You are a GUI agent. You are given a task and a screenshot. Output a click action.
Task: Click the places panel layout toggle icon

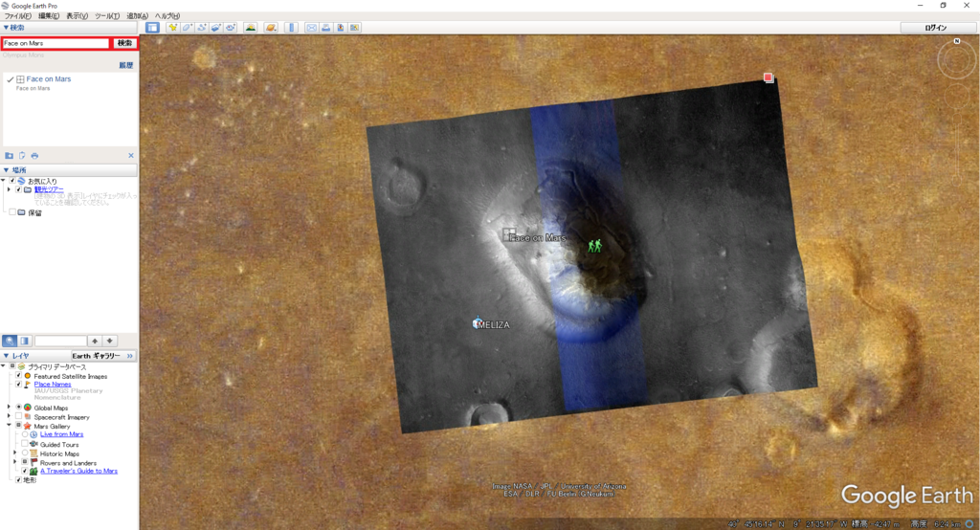24,341
